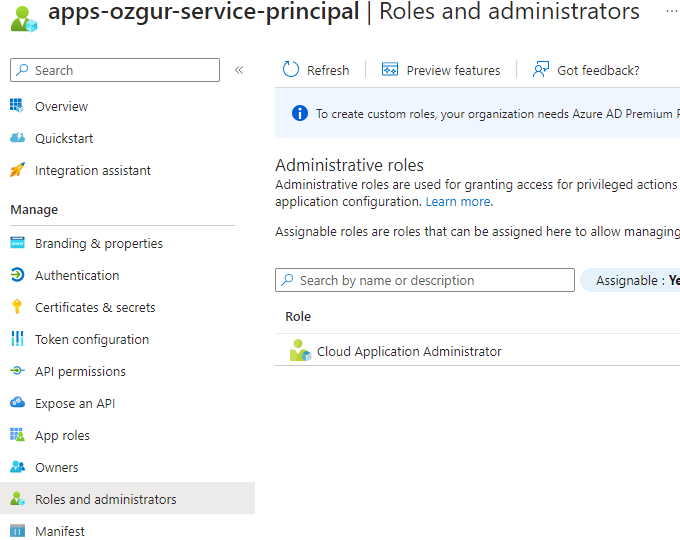Follow the Learn more link
This screenshot has height=540, width=680.
[458, 201]
